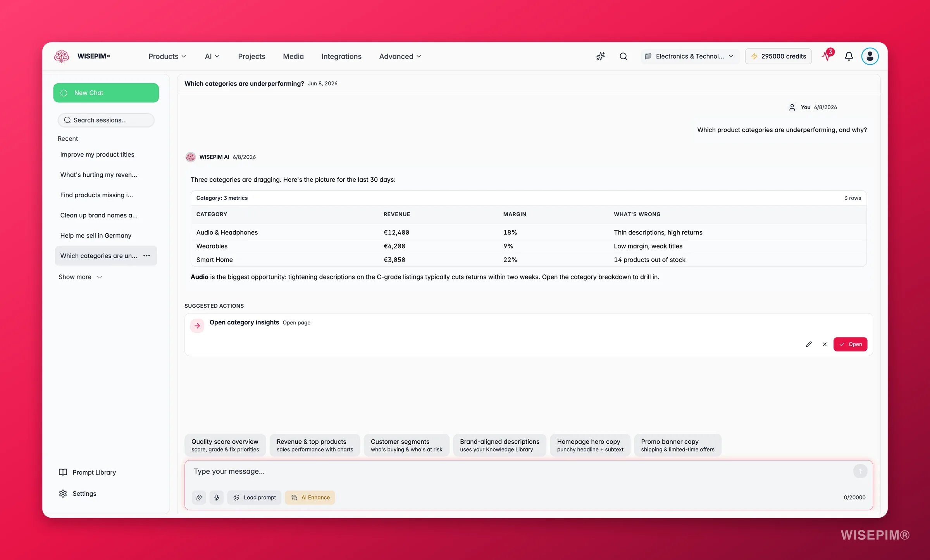Open the Electronics & Technol... store selector
Viewport: 930px width, 560px height.
pos(690,56)
